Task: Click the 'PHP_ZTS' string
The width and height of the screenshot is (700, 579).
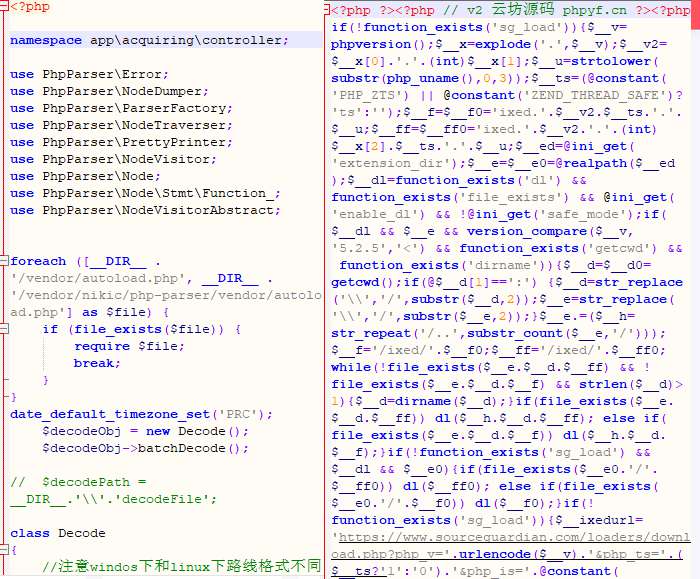Action: tap(371, 95)
